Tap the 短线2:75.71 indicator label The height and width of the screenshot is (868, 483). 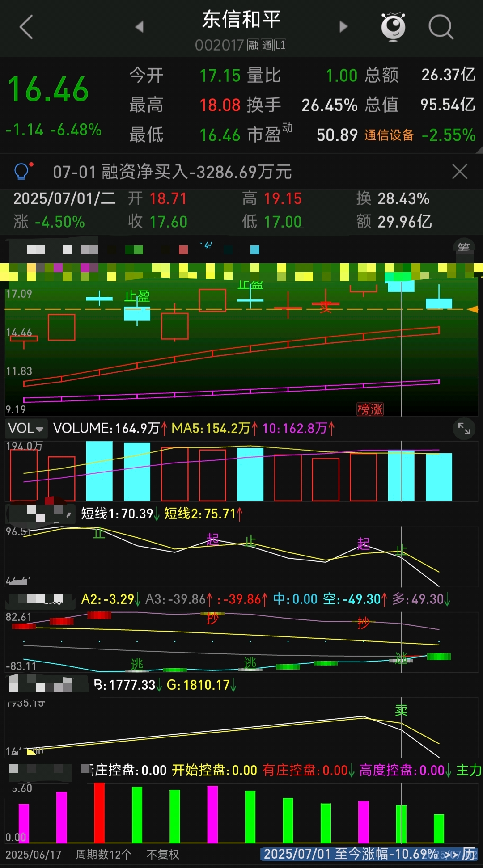(x=203, y=514)
